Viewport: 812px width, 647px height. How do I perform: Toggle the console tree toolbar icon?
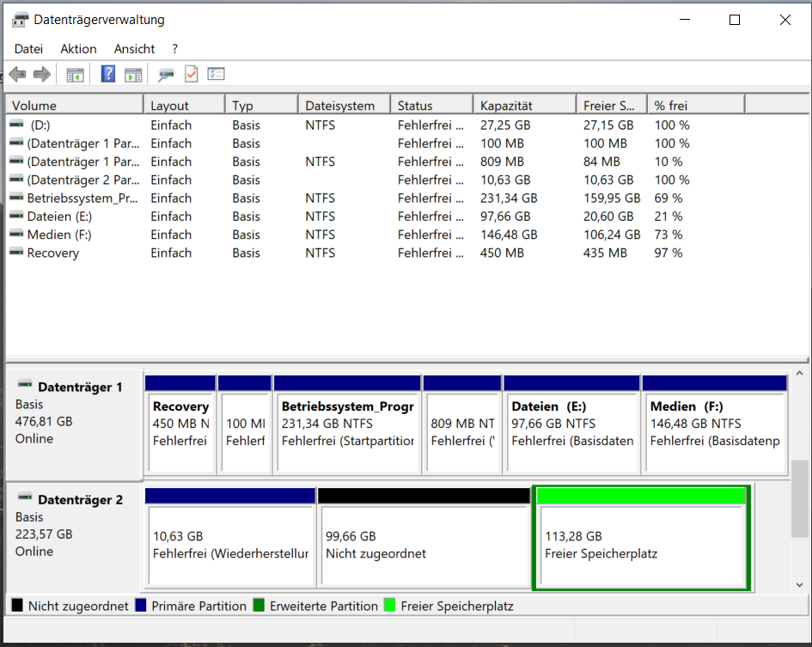[x=75, y=75]
